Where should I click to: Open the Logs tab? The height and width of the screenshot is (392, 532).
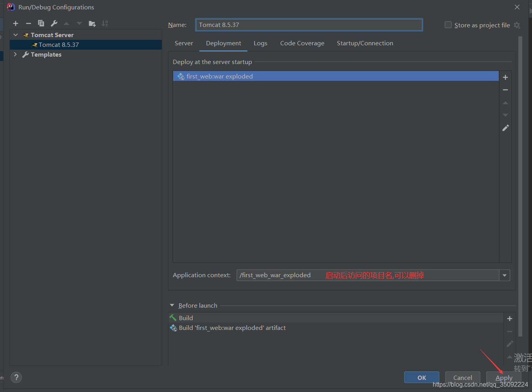click(260, 43)
